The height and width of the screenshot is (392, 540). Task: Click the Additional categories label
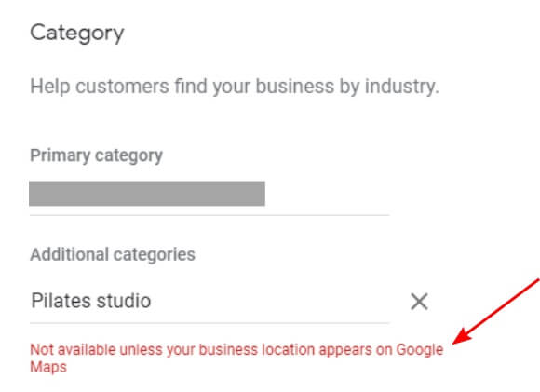(113, 254)
